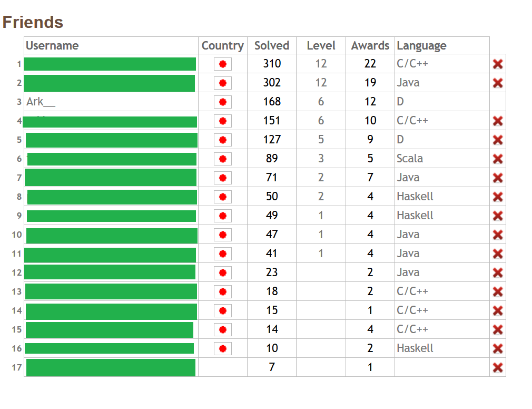532x409 pixels.
Task: Sort by the Country column header
Action: coord(223,45)
